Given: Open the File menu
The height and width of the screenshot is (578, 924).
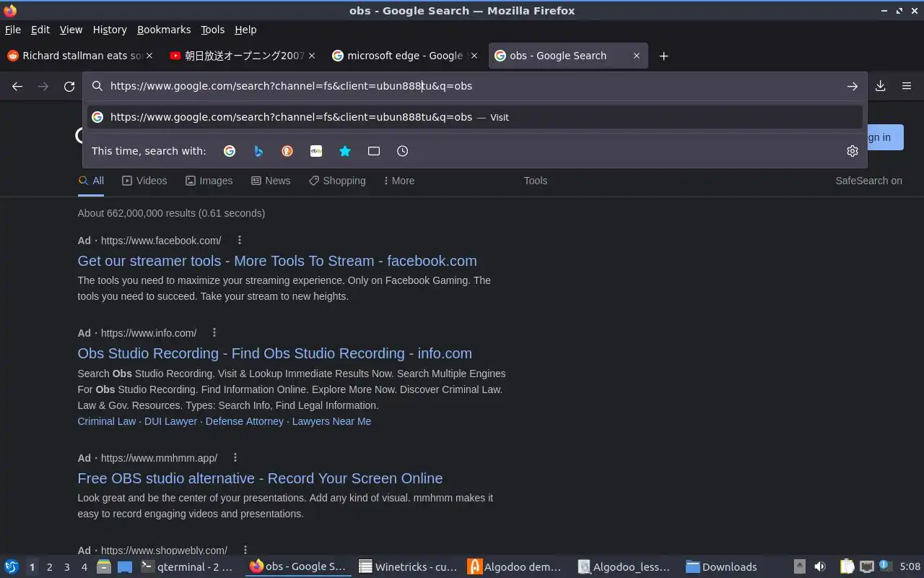Looking at the screenshot, I should 13,30.
